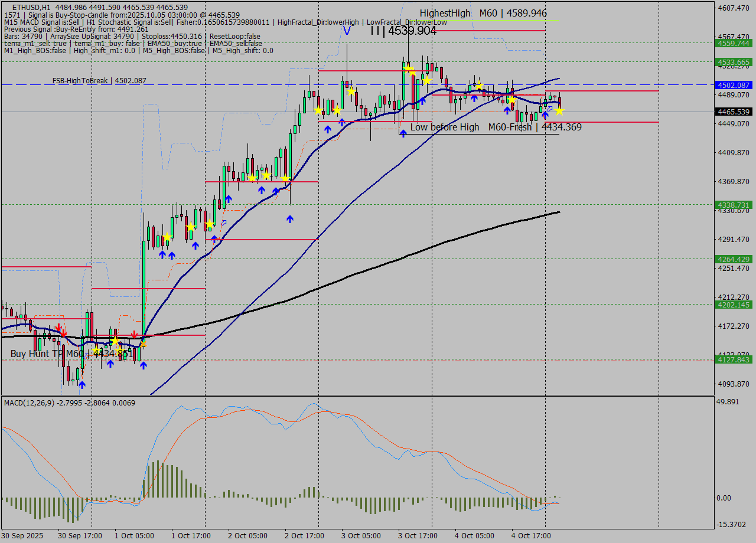This screenshot has height=543, width=756.
Task: Select the blue V marker at chart top
Action: click(347, 31)
